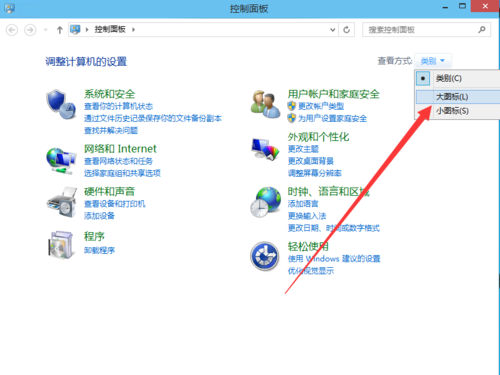
Task: Open recent locations dropdown arrow
Action: 46,30
